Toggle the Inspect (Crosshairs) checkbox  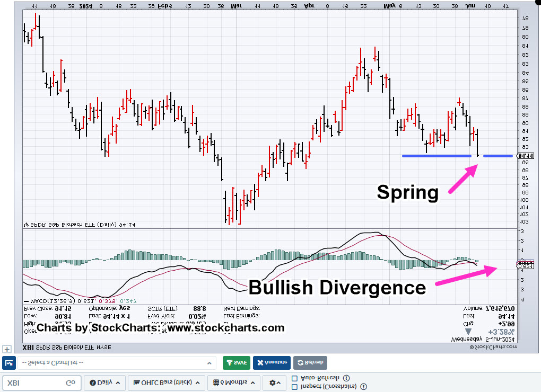pos(295,387)
